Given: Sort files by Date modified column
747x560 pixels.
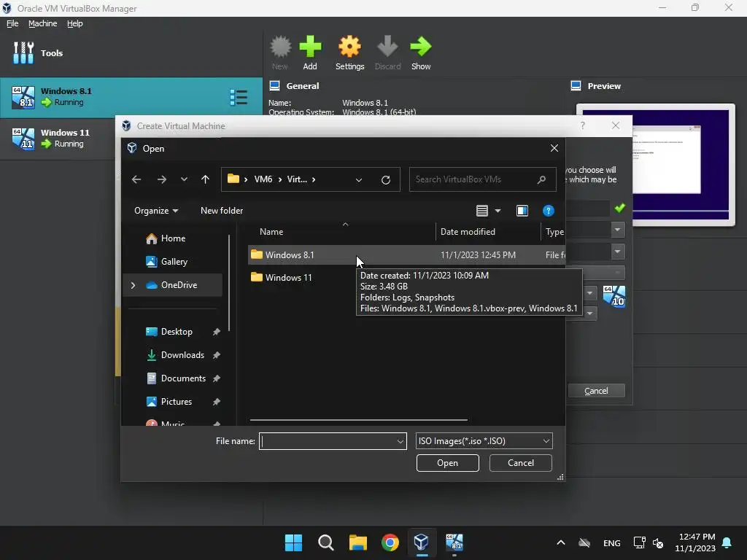Looking at the screenshot, I should click(488, 232).
